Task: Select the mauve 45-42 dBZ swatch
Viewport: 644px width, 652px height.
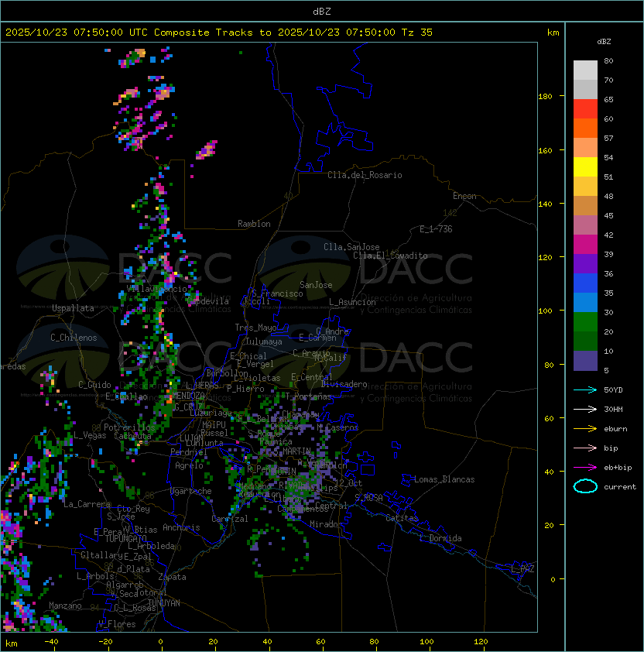Action: point(585,225)
